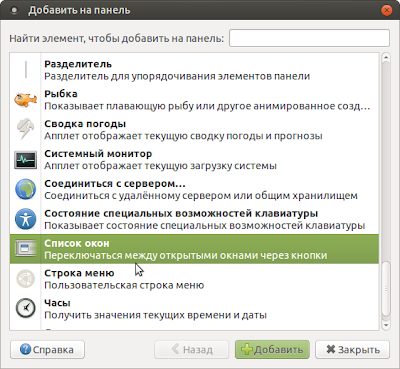This screenshot has height=369, width=400.
Task: Click description 'Получить значения текущих времени и даты'
Action: pyautogui.click(x=155, y=315)
